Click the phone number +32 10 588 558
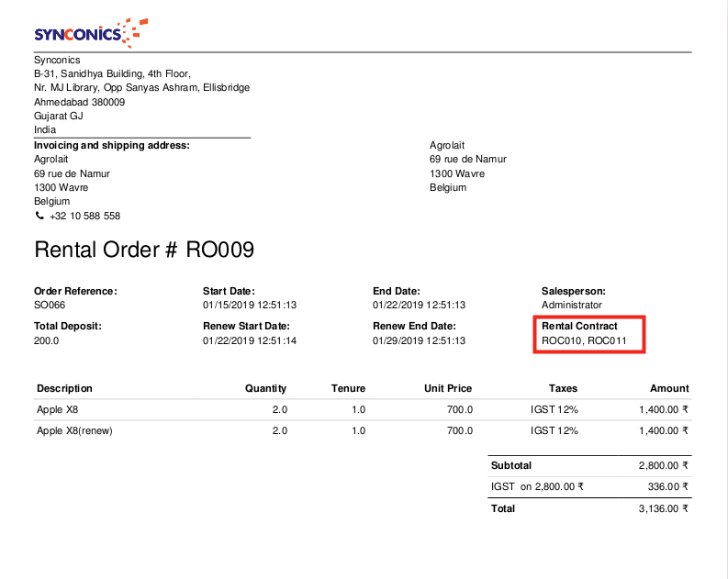This screenshot has height=579, width=728. [x=84, y=216]
